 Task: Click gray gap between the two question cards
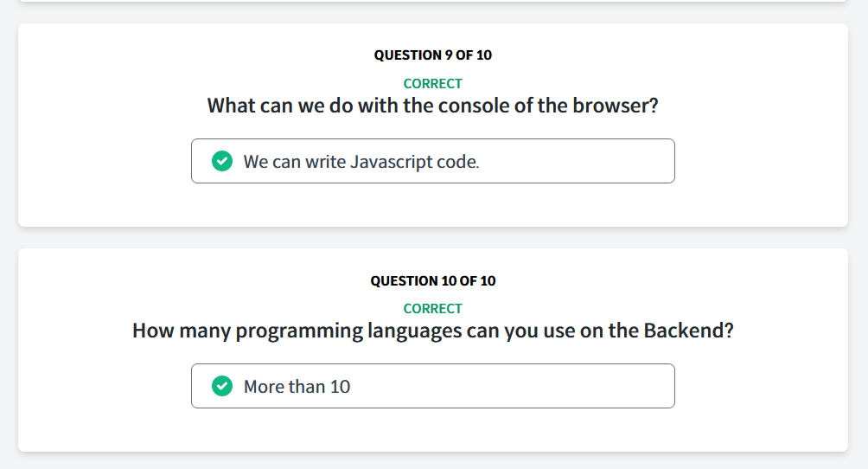(x=433, y=237)
